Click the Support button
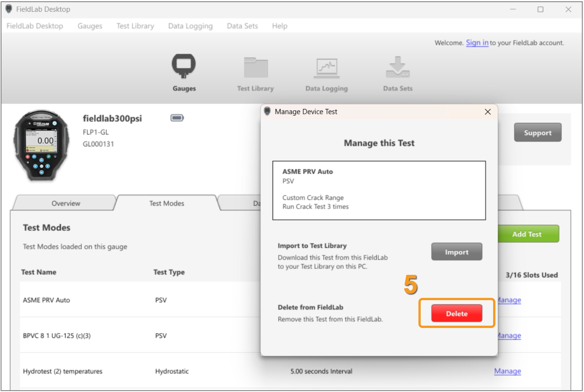This screenshot has width=584, height=392. [537, 132]
